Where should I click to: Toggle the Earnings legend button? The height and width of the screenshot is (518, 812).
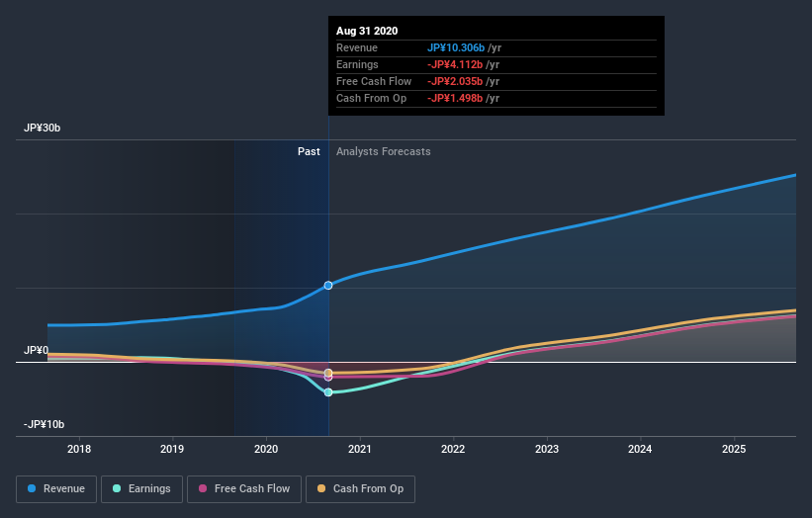click(141, 489)
